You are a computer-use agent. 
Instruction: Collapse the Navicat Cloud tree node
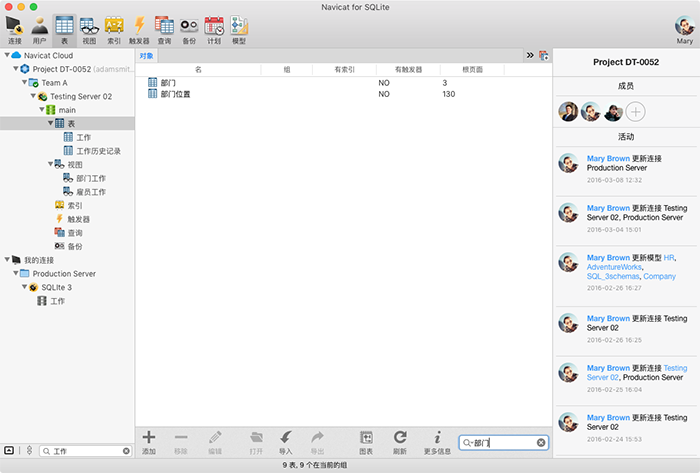[7, 55]
